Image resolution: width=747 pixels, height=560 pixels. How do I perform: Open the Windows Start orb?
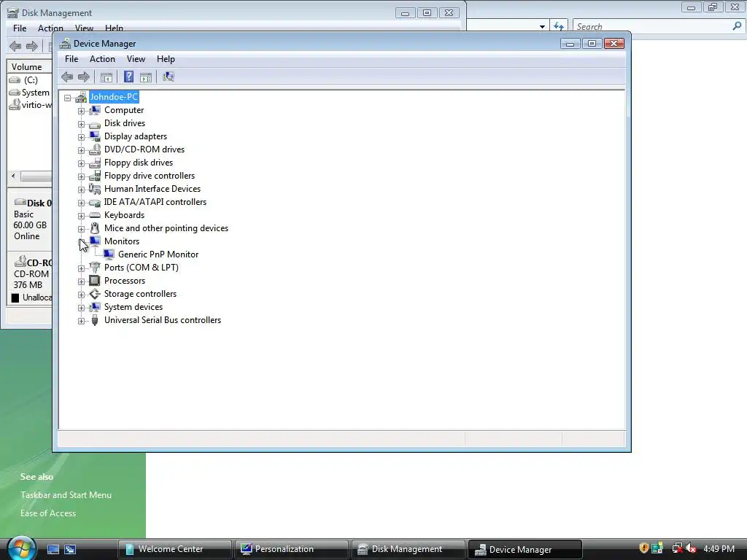pos(21,548)
